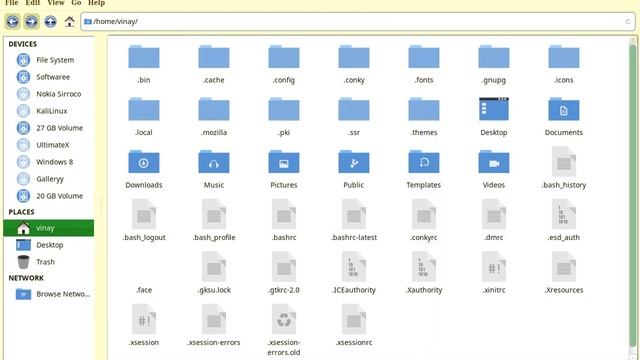Select the Documents folder icon
Image resolution: width=640 pixels, height=360 pixels.
564,109
